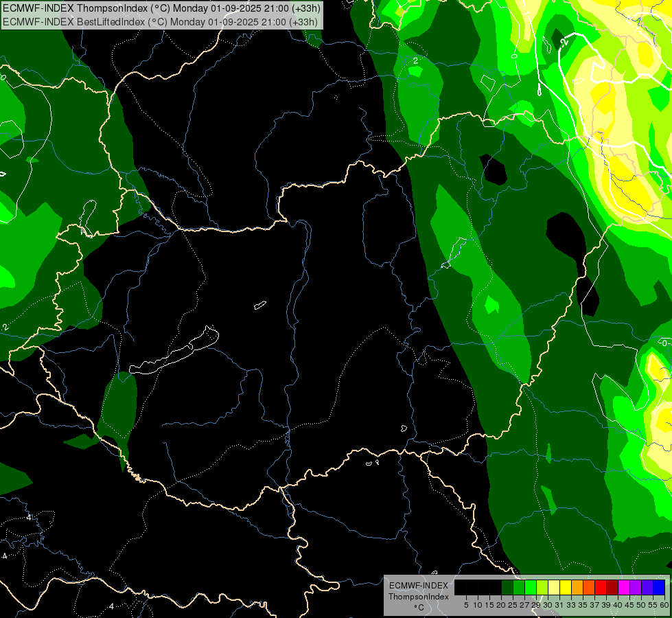672x618 pixels.
Task: Click the orange 33–35 legend swatch
Action: [x=577, y=588]
